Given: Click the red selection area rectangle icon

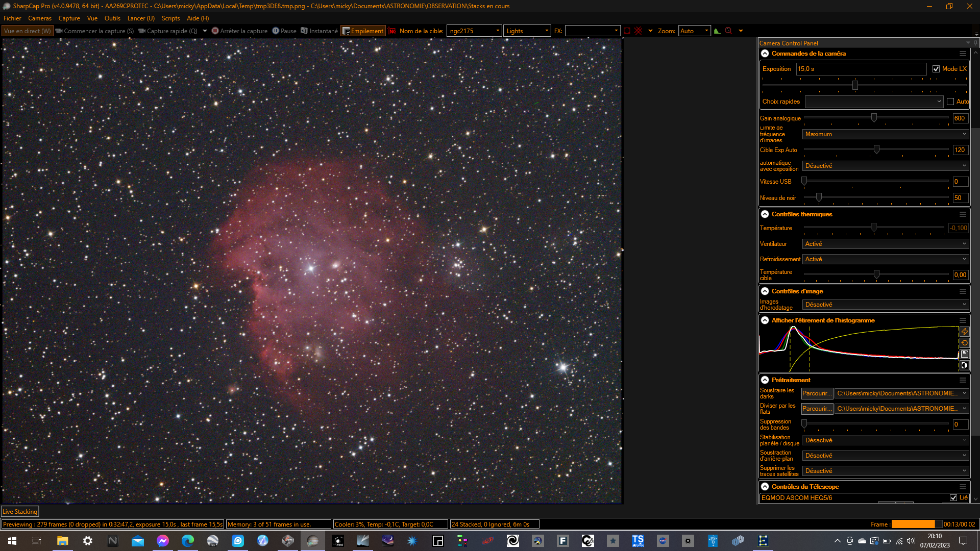Looking at the screenshot, I should pyautogui.click(x=627, y=31).
